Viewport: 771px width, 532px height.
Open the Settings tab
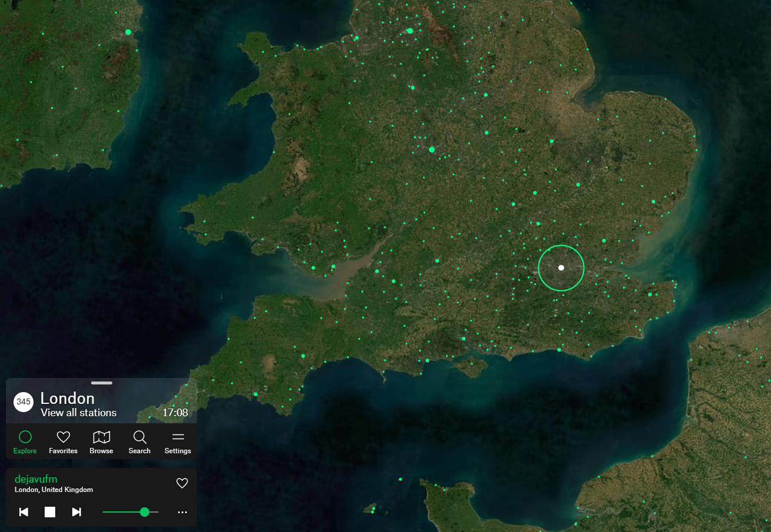(177, 442)
